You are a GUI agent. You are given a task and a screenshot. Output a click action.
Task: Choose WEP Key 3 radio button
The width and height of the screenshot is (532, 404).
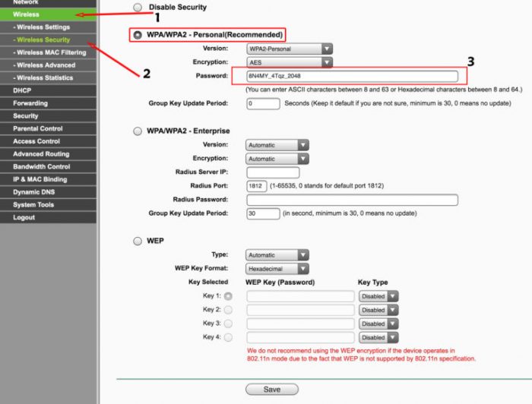[x=228, y=324]
